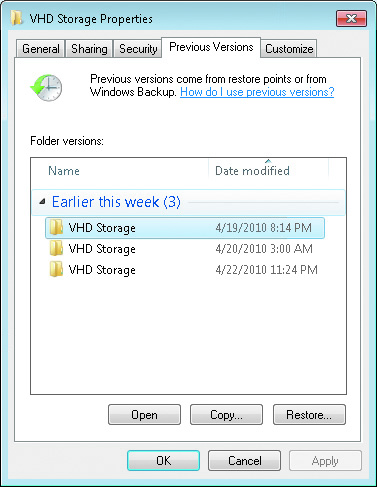Select folder icon of 4/19/2010 version
Screen dimensions: 377x487
click(x=56, y=228)
